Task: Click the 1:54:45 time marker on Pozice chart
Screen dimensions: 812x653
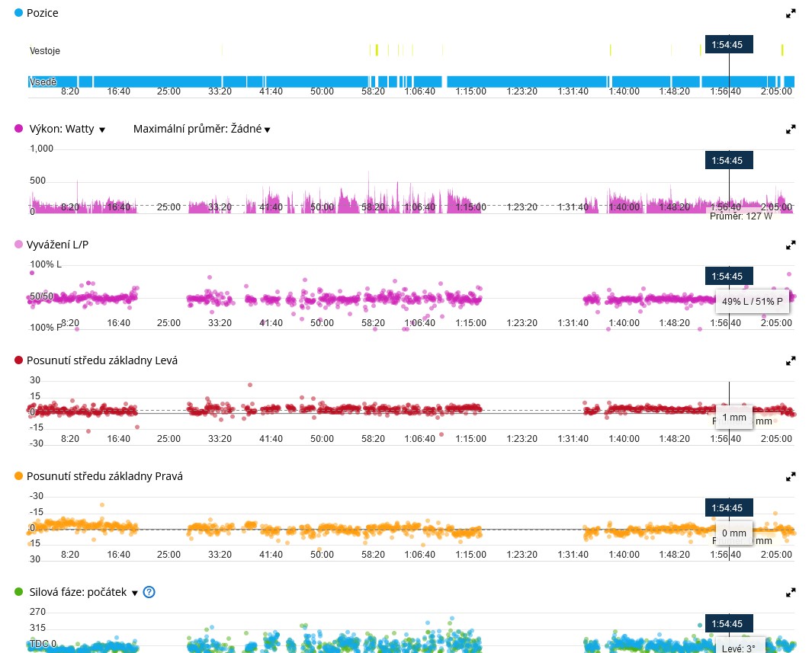Action: [728, 44]
